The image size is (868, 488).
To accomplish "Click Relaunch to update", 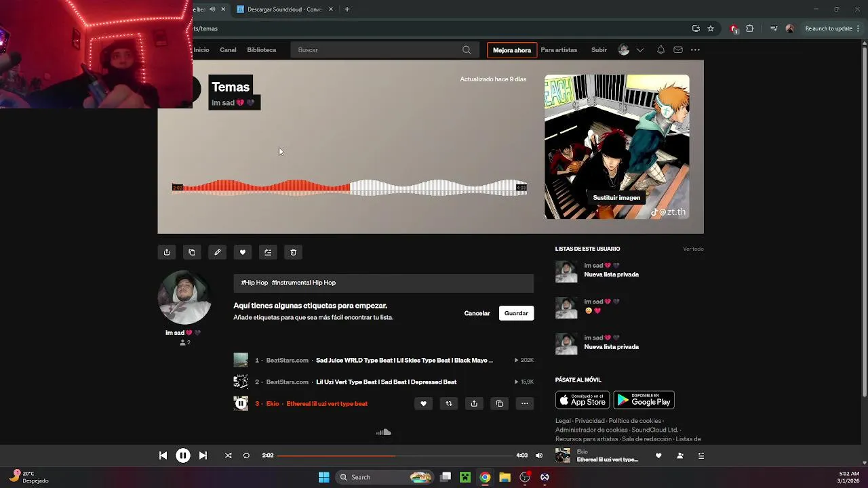I will [x=829, y=28].
